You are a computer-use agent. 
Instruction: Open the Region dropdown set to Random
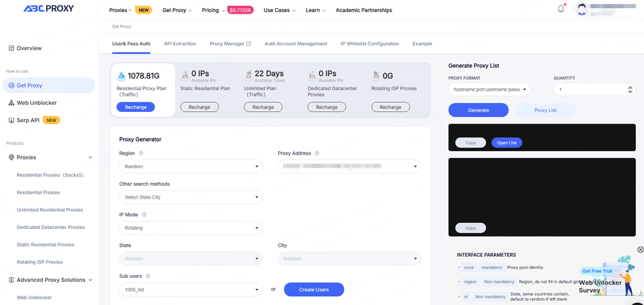pos(191,167)
